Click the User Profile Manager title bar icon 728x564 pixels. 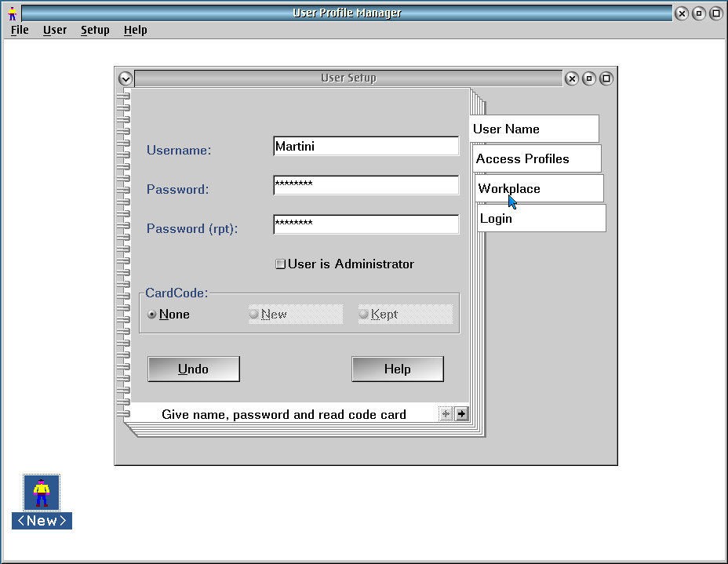click(x=13, y=13)
